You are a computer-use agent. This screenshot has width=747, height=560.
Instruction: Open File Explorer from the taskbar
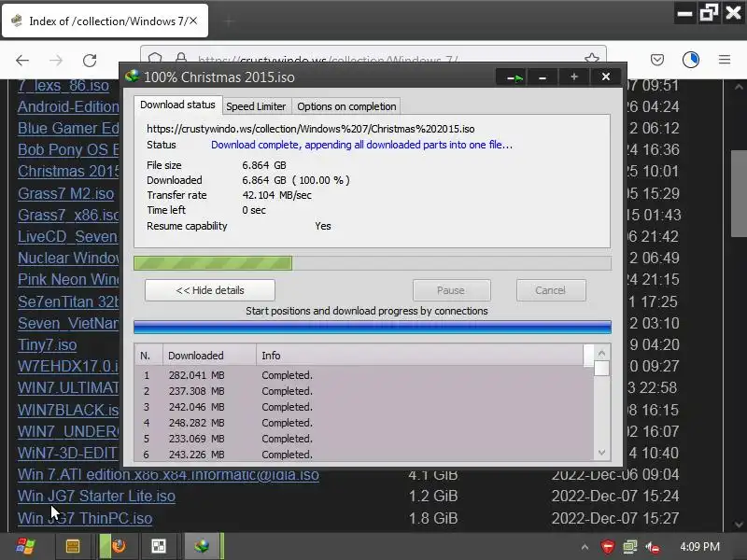[73, 546]
